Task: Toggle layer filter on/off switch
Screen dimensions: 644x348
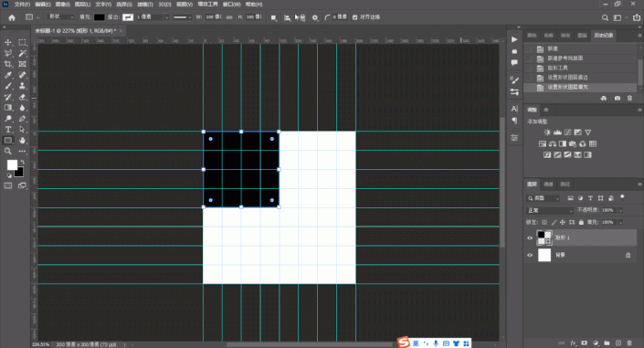Action: pos(622,197)
